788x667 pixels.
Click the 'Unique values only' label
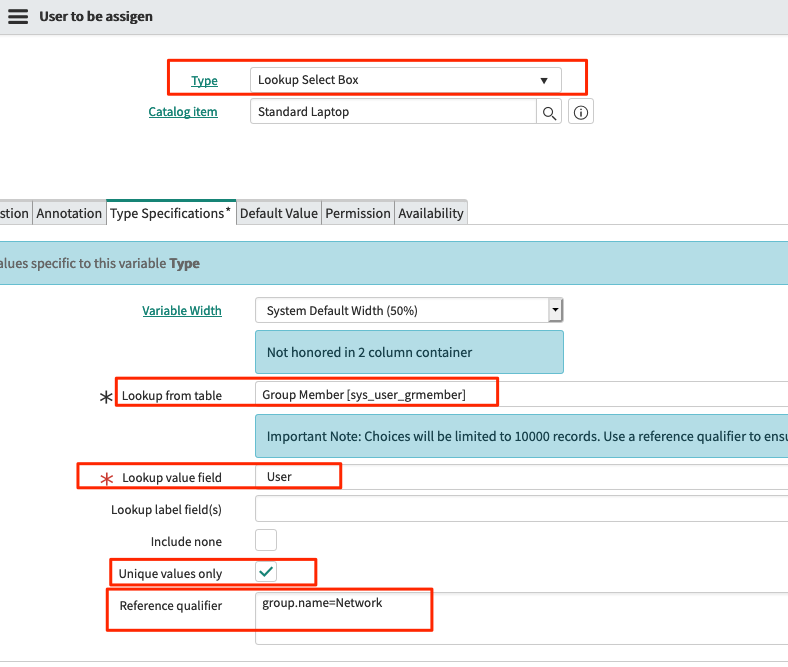click(x=170, y=574)
